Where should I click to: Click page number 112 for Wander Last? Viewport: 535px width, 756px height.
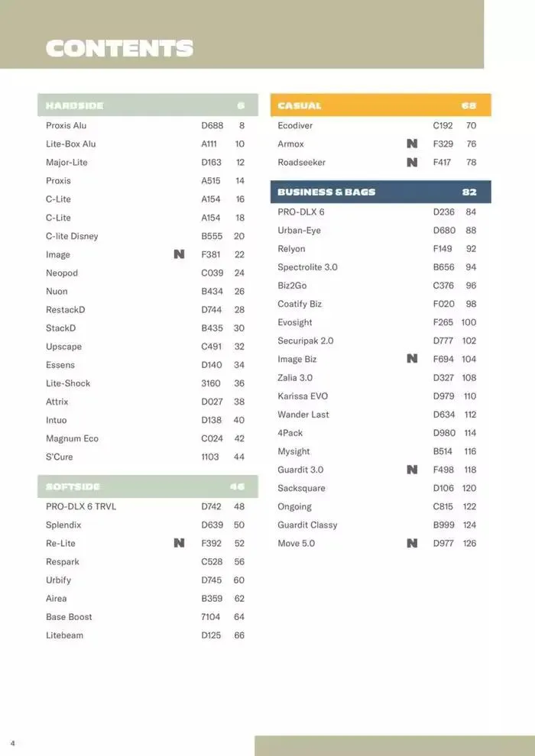(x=470, y=415)
